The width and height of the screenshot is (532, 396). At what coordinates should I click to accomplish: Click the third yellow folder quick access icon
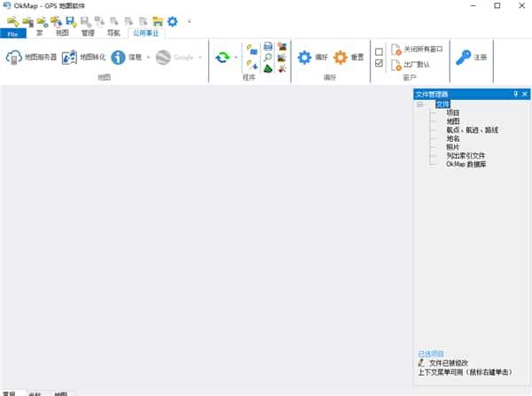point(43,21)
